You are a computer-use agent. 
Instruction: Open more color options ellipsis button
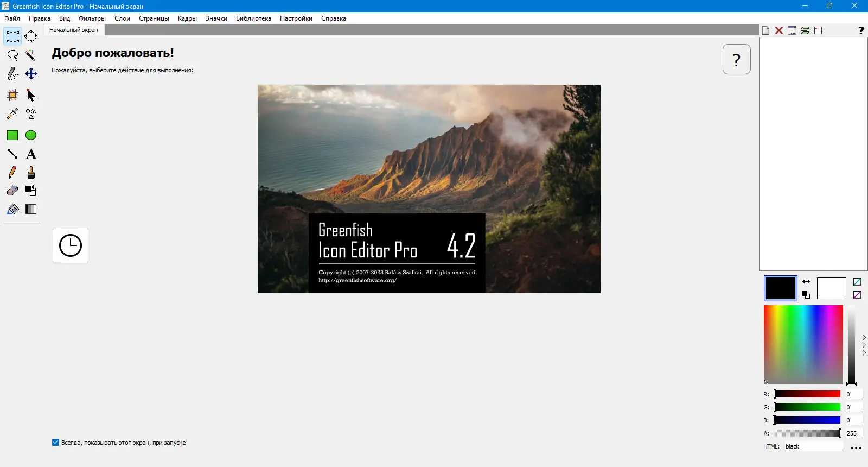856,448
